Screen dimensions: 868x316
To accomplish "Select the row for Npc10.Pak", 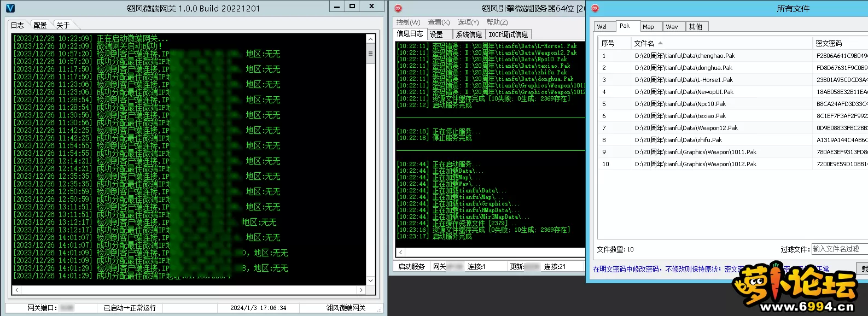I will click(733, 104).
